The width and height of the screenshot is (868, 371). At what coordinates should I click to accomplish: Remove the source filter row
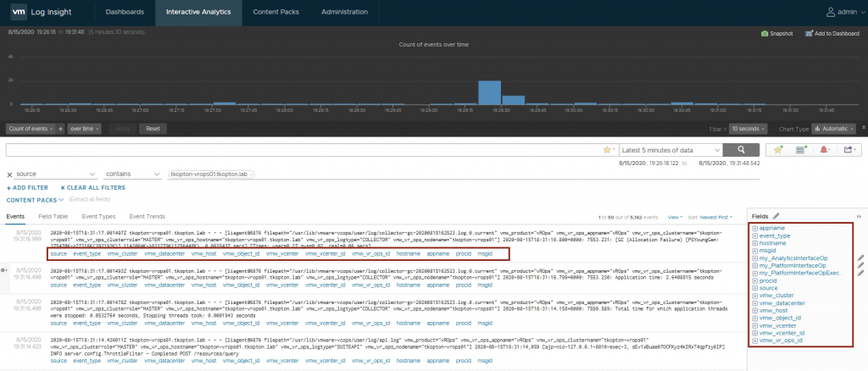[x=9, y=174]
